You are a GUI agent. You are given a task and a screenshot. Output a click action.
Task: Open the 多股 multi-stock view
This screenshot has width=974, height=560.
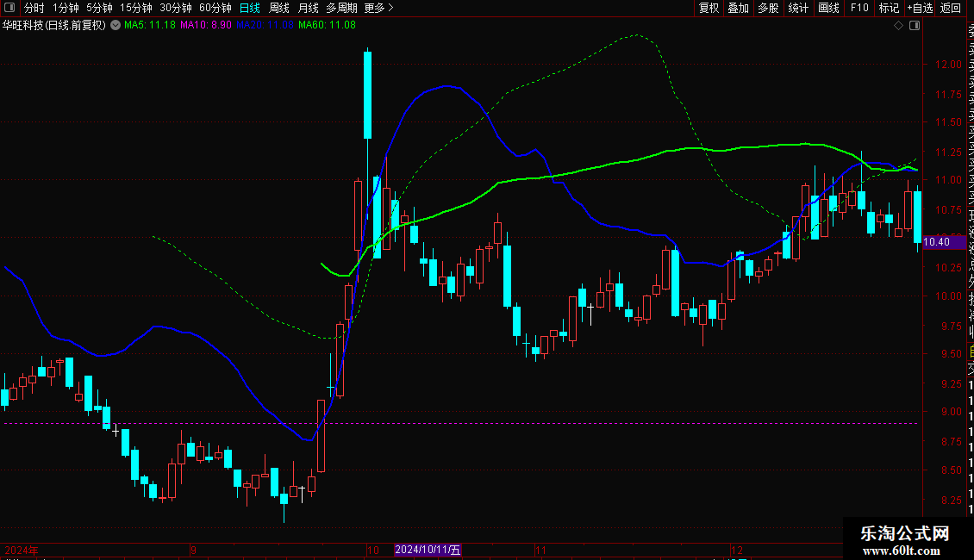click(768, 8)
